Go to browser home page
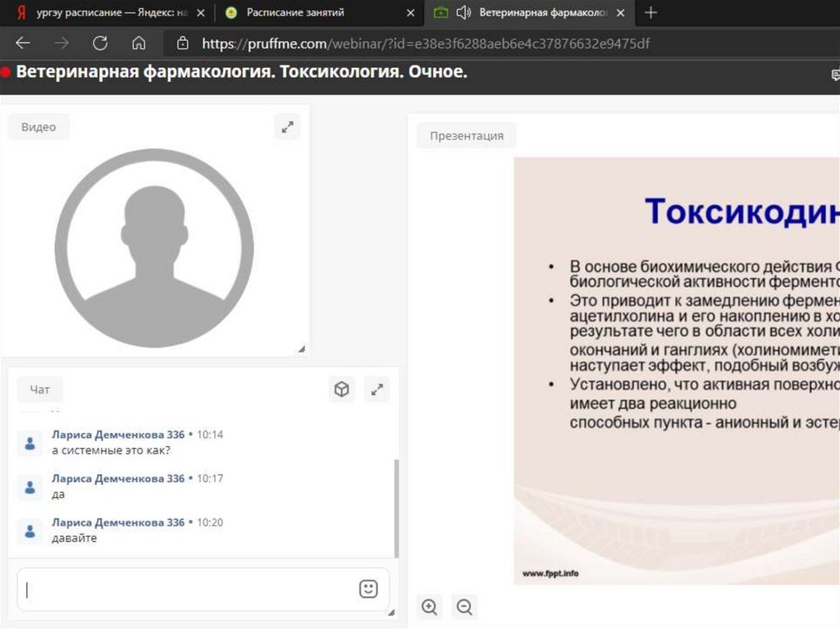Screen dimensions: 840x629 click(139, 43)
